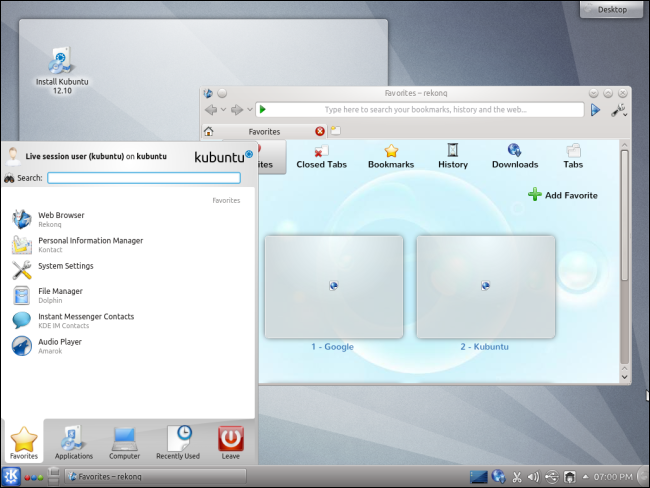Image resolution: width=650 pixels, height=488 pixels.
Task: Click the 2 - Kubuntu link
Action: (484, 347)
